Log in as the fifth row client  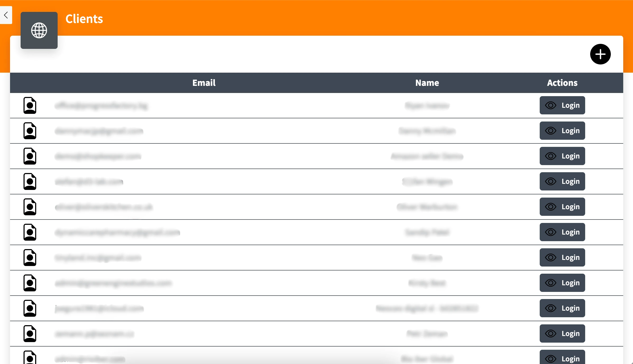pyautogui.click(x=562, y=207)
